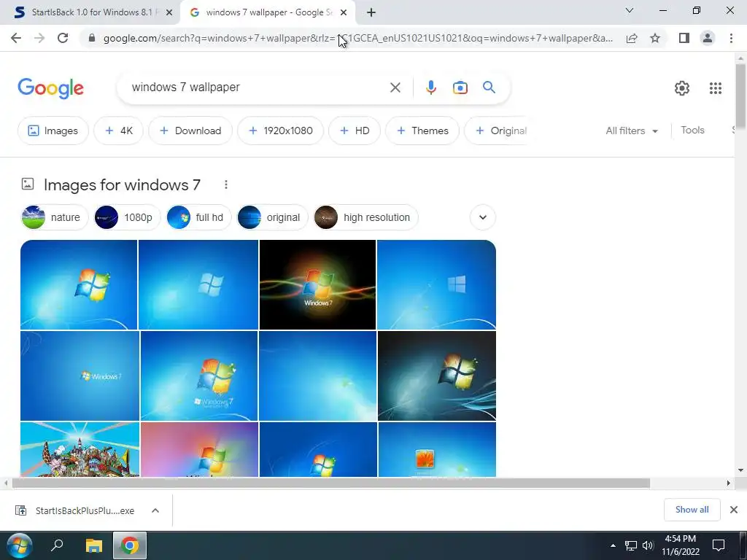Click the browser forward arrow
This screenshot has height=560, width=747.
[39, 38]
